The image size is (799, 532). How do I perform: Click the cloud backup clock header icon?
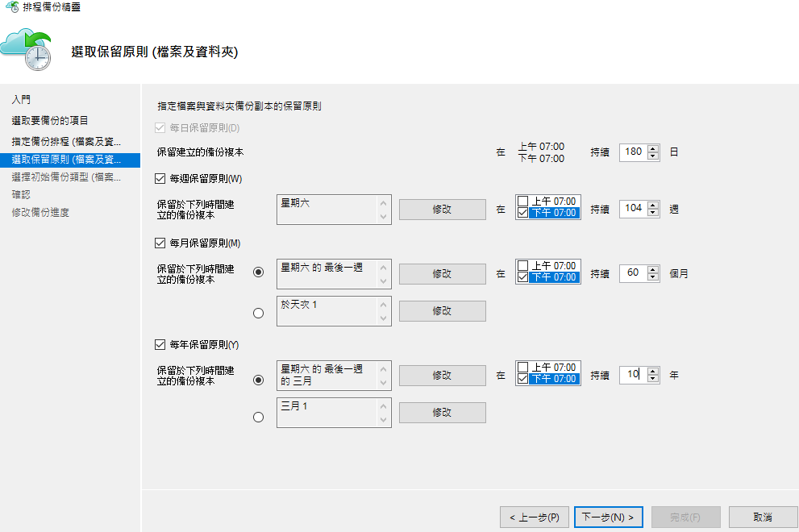click(x=27, y=50)
